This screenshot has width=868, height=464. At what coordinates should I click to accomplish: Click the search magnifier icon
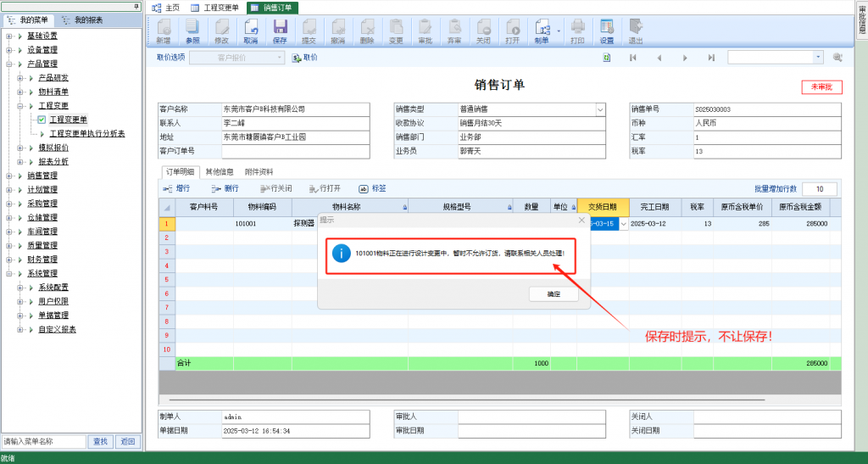click(837, 58)
